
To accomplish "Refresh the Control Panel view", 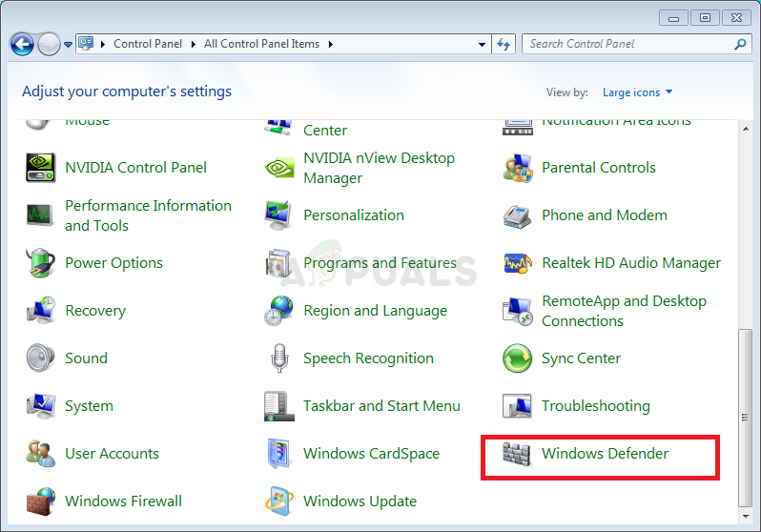I will tap(504, 45).
